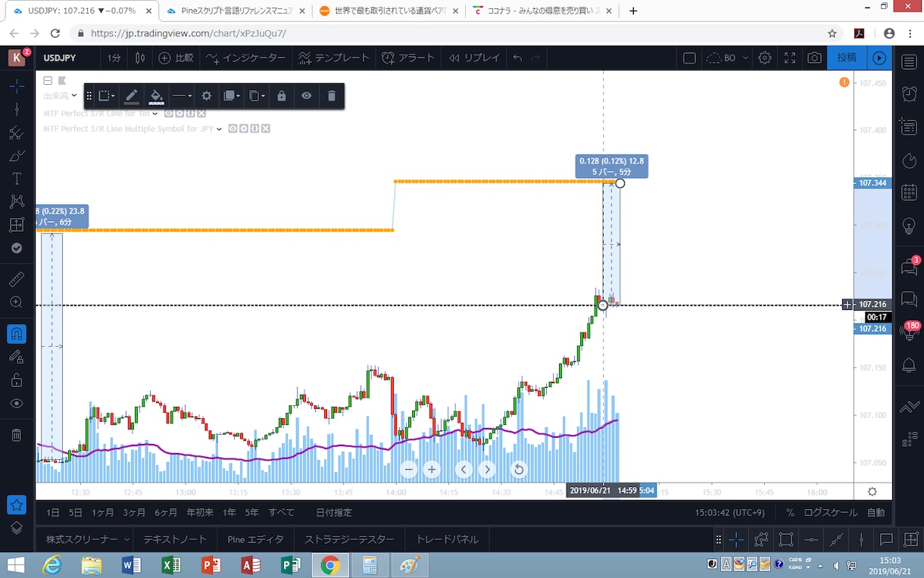Open chart settings gear in top toolbar
Viewport: 924px width, 578px height.
[x=765, y=58]
